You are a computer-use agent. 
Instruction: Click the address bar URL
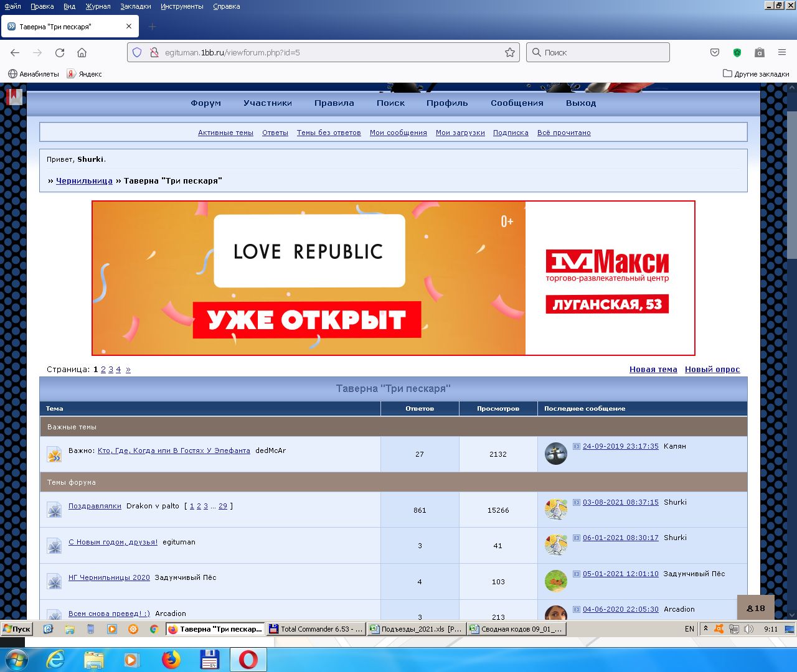tap(232, 53)
